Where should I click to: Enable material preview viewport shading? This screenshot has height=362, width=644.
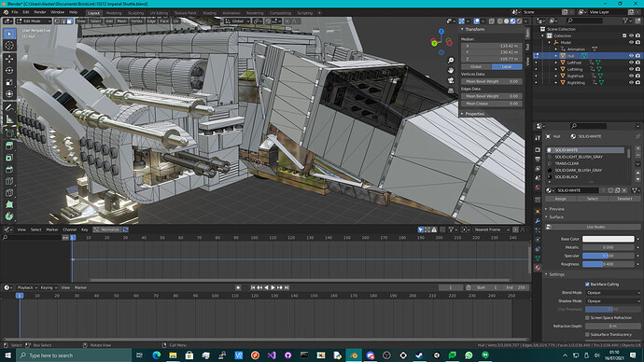click(513, 21)
